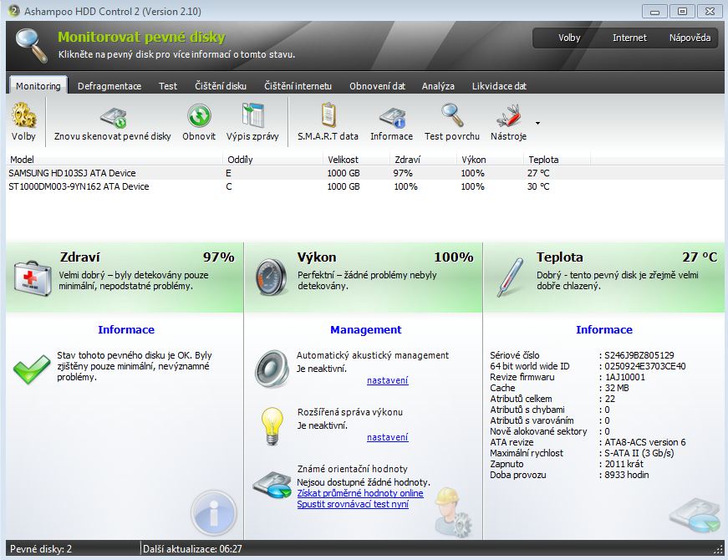Sort by the Velikost column header
The width and height of the screenshot is (728, 560).
pyautogui.click(x=357, y=160)
